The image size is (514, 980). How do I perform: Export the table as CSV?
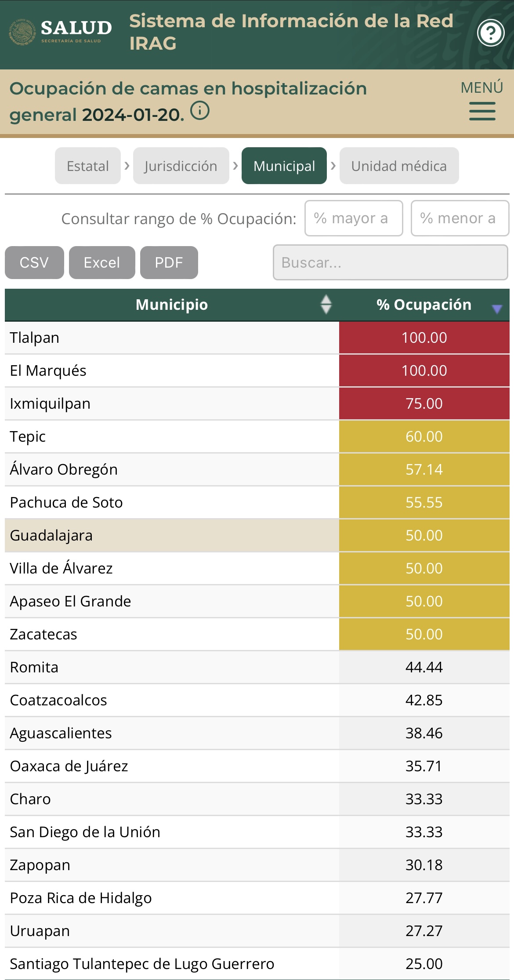(34, 263)
